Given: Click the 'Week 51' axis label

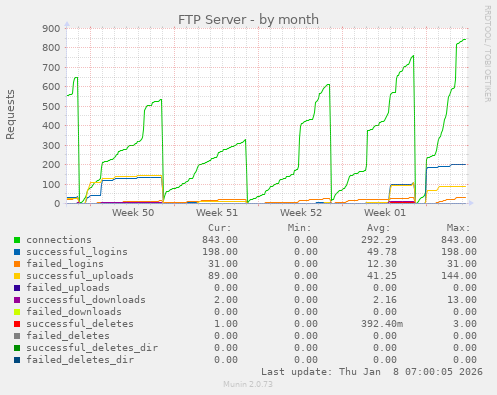Looking at the screenshot, I should [217, 213].
